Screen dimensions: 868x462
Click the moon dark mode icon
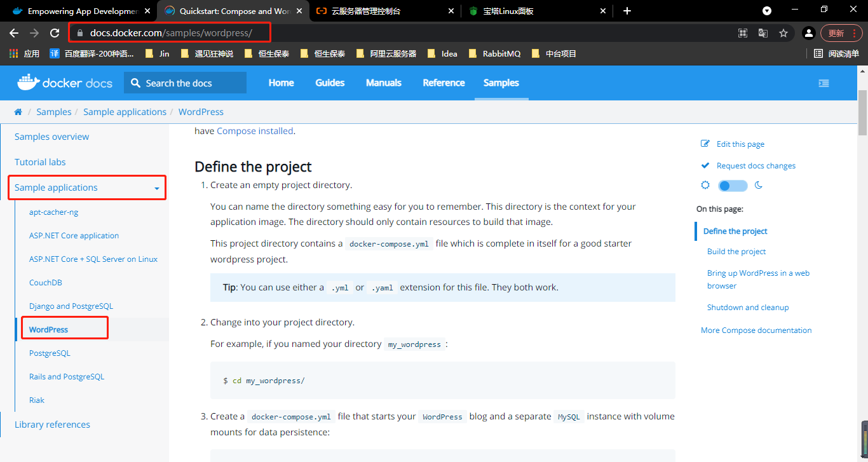point(758,186)
